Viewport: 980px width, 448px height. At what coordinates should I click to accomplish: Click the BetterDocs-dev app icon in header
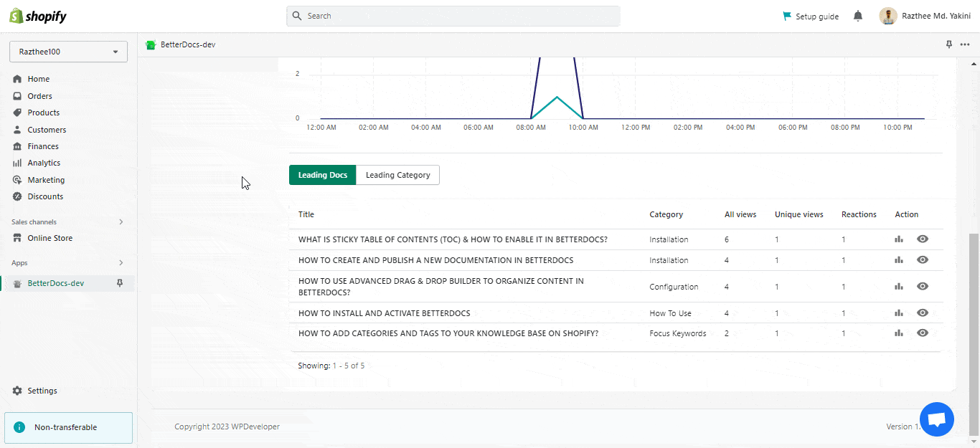pos(151,44)
